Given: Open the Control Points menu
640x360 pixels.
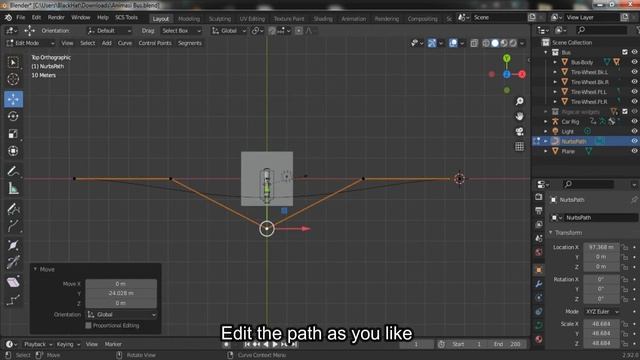Looking at the screenshot, I should click(155, 43).
